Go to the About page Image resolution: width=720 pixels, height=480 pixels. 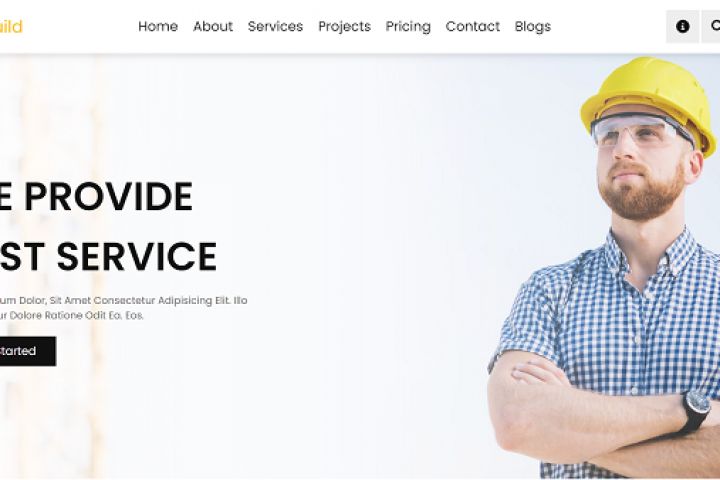[x=213, y=27]
